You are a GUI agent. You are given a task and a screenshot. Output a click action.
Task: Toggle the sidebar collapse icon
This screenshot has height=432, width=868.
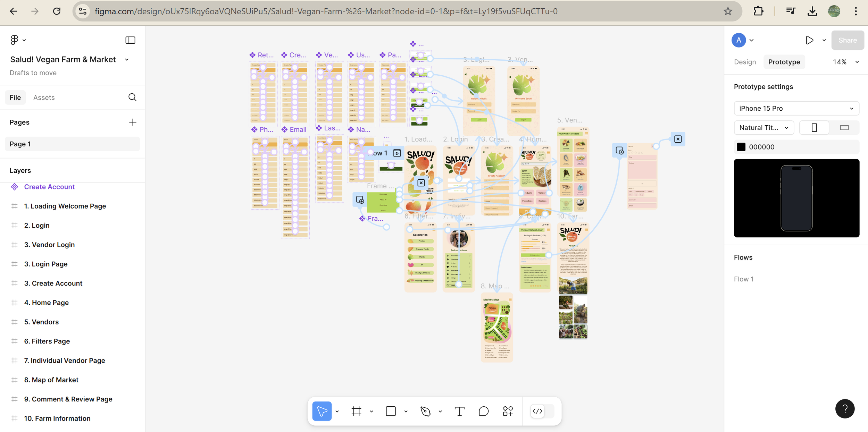(x=130, y=40)
